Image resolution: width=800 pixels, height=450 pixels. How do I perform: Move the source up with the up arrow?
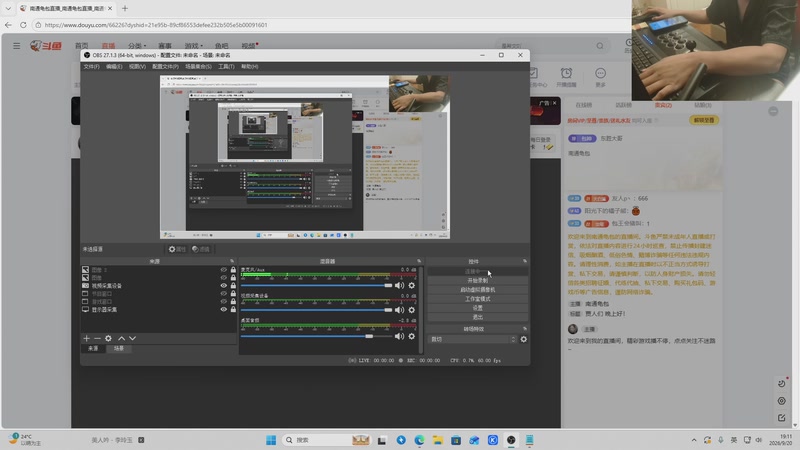pyautogui.click(x=121, y=338)
